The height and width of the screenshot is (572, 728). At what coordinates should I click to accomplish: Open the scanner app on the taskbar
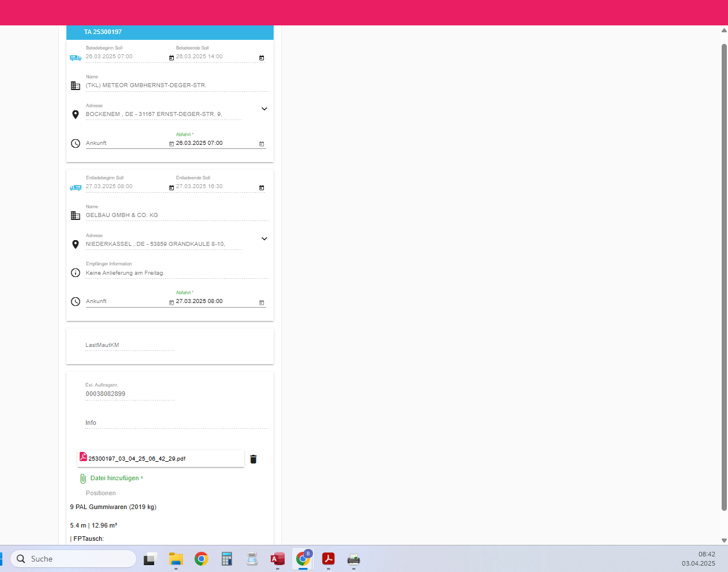point(252,559)
